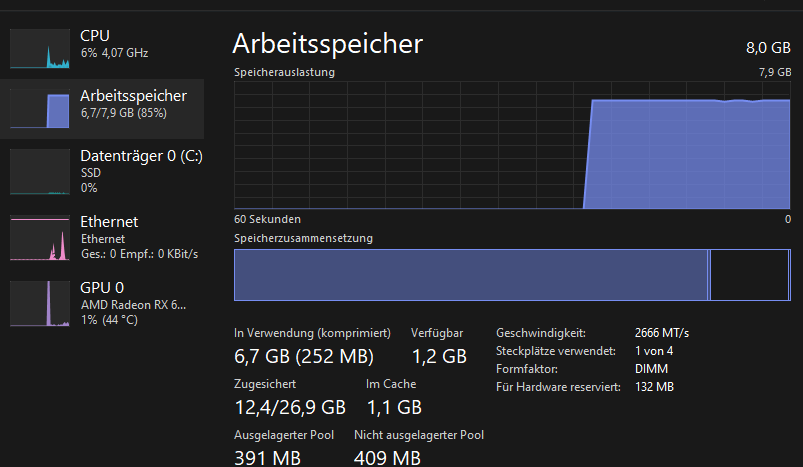Click the Steckplätze verwendet 1 von 4 value

[x=654, y=351]
